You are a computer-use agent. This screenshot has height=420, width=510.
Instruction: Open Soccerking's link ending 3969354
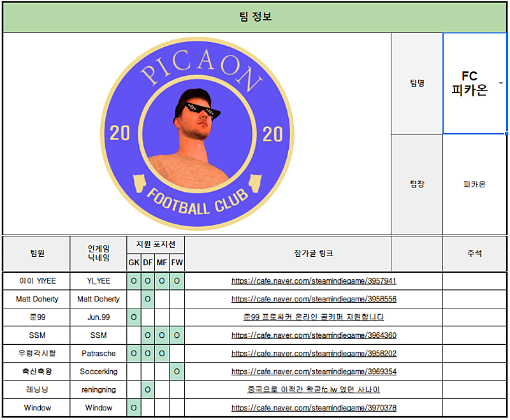(314, 372)
